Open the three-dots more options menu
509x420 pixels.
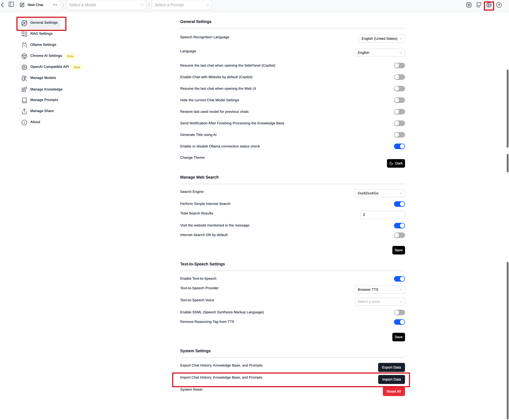pyautogui.click(x=55, y=5)
